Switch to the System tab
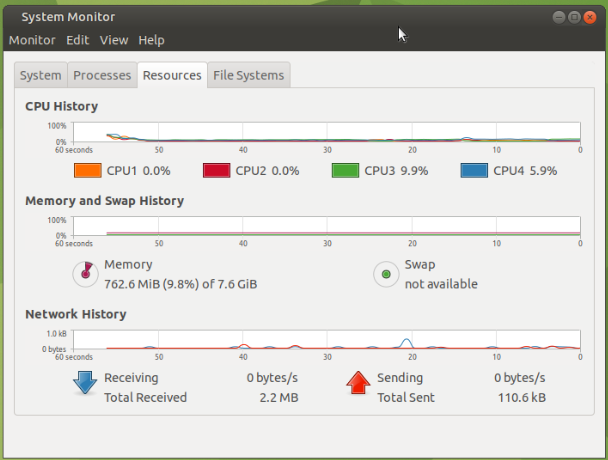The width and height of the screenshot is (608, 460). coord(41,75)
